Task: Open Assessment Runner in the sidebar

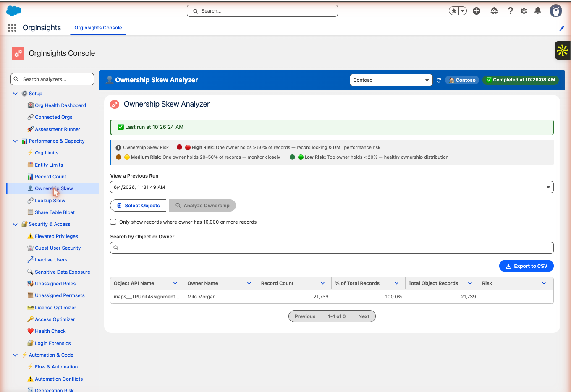Action: click(58, 129)
